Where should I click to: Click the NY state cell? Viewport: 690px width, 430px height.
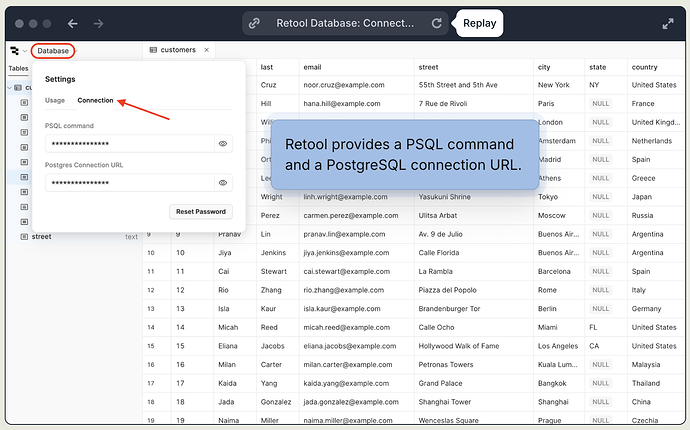(606, 85)
